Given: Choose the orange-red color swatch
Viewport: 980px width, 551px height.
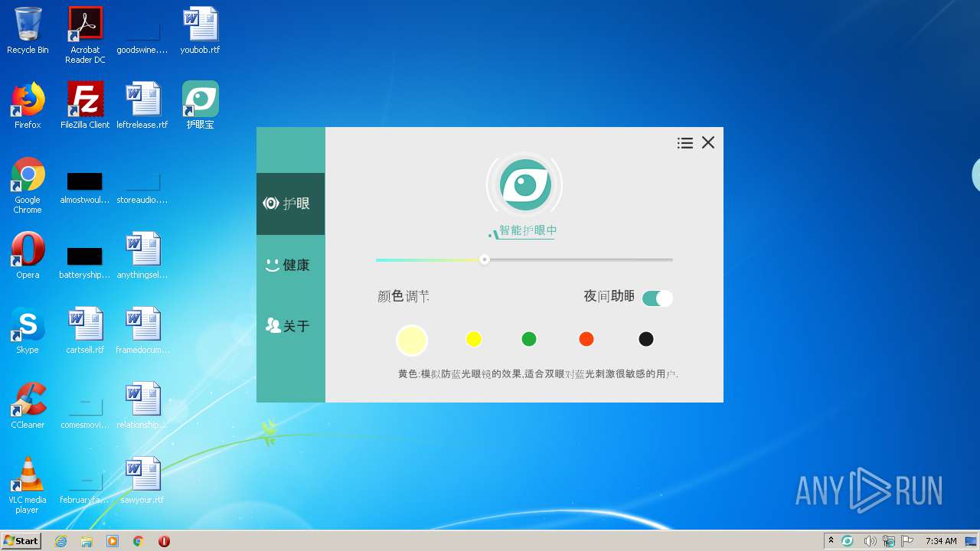Looking at the screenshot, I should (x=586, y=339).
